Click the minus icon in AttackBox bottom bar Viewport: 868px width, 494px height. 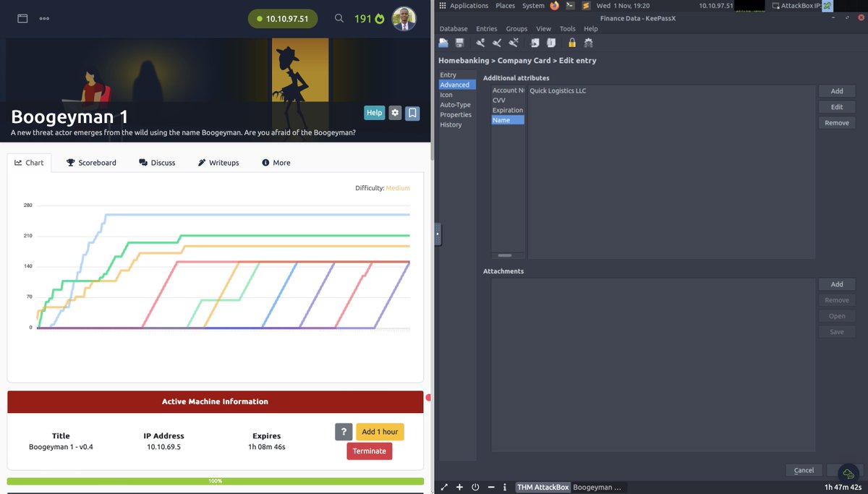pos(490,487)
